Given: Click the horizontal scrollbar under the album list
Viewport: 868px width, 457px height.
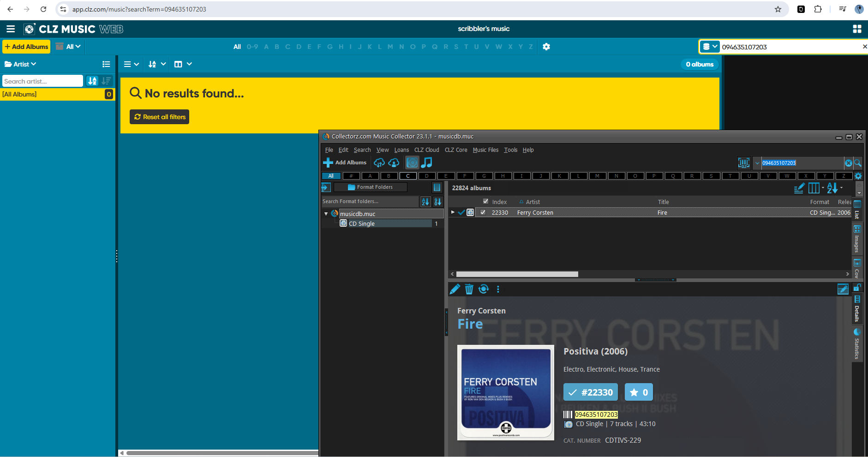Looking at the screenshot, I should click(517, 274).
